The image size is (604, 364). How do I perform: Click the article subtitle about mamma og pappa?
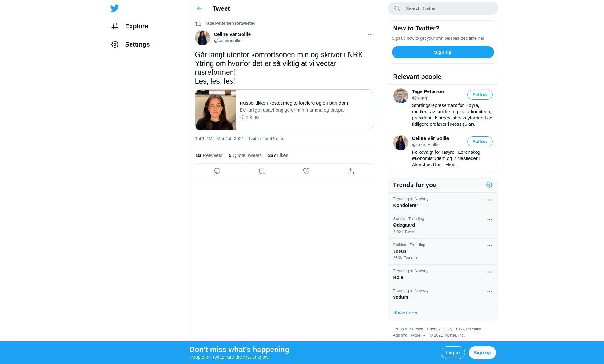[x=292, y=110]
